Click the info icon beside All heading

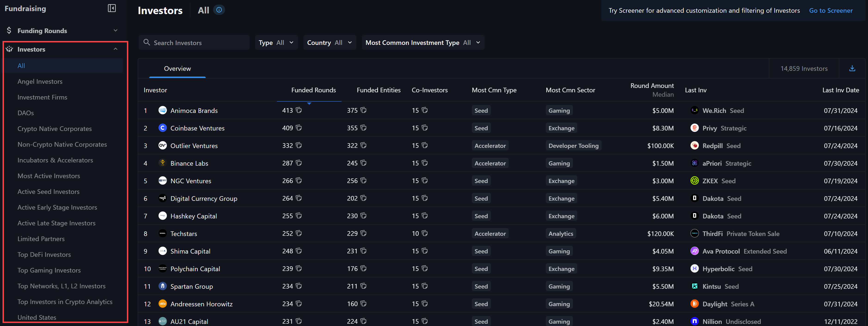[x=219, y=10]
